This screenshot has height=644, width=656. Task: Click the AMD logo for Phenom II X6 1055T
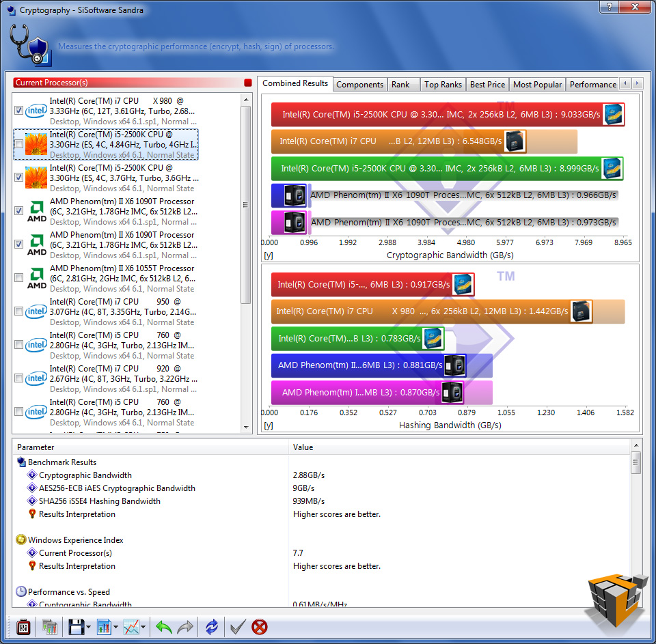(x=36, y=278)
